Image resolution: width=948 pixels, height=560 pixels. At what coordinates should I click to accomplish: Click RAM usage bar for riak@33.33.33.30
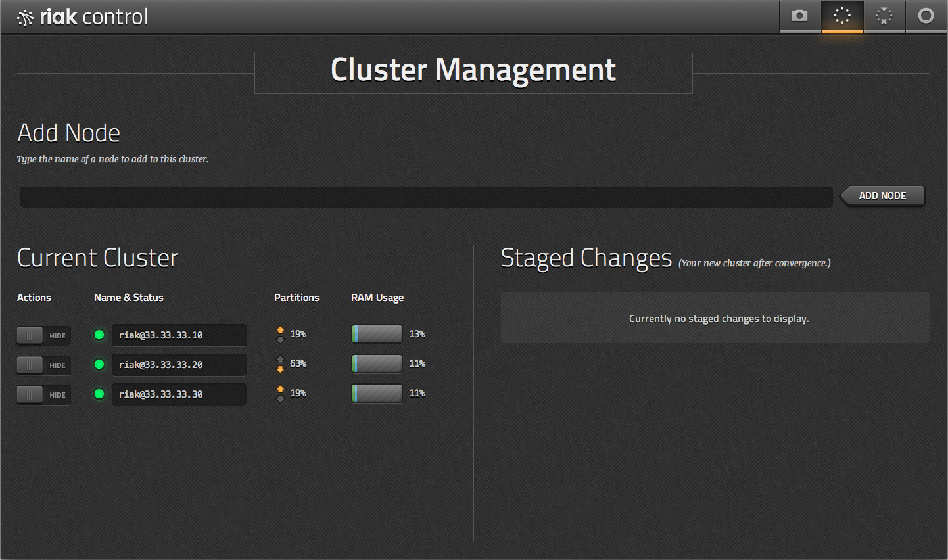point(377,393)
